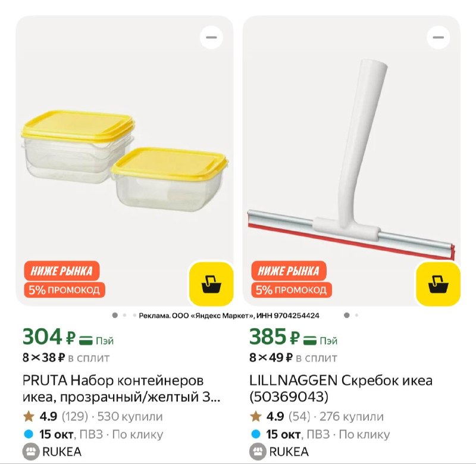Click the '8×49 ₽ в сплит' installment text
Screen dimensions: 476x464
293,358
